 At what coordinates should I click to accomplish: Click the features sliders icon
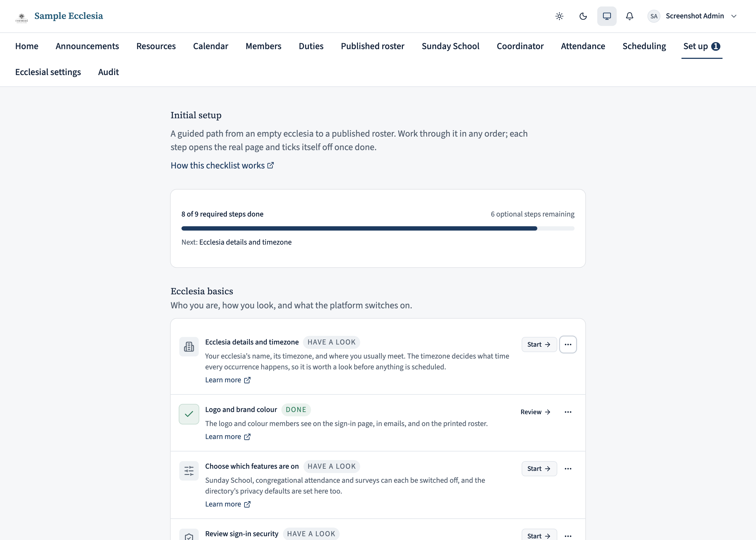click(x=189, y=471)
